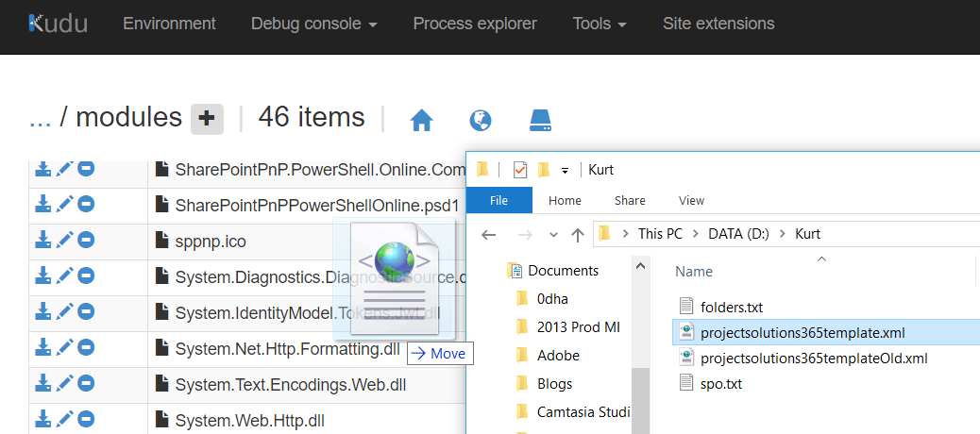
Task: Click the plus button next to modules
Action: [x=207, y=119]
